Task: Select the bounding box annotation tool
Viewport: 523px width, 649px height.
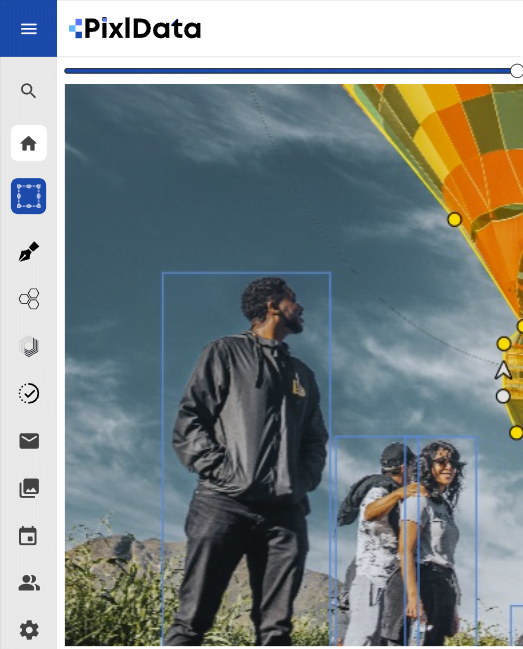Action: point(29,196)
